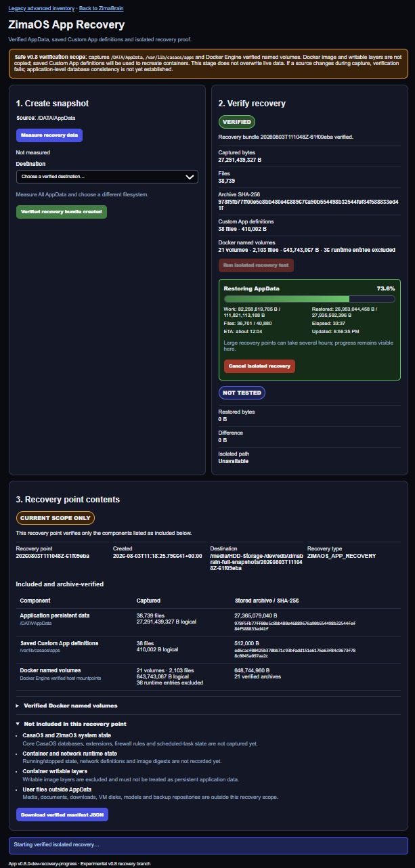
Task: Click the Archive SHA-256 hash value
Action: [309, 204]
